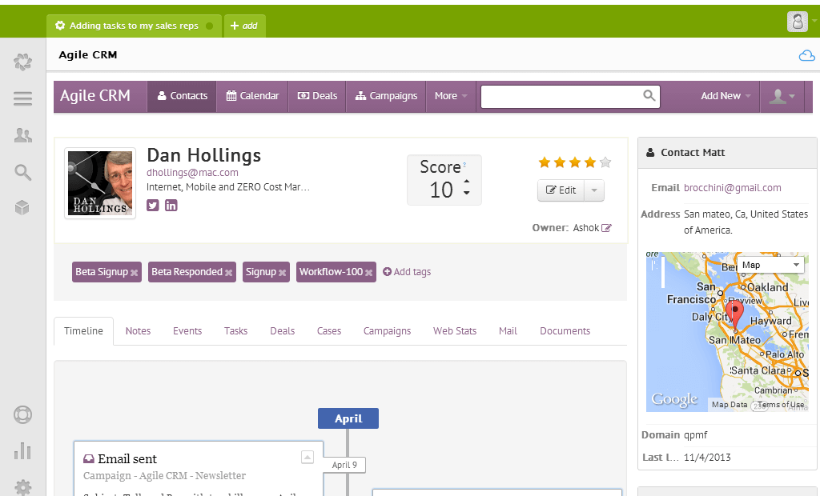820x504 pixels.
Task: Open Dan Hollings' Twitter profile icon
Action: pyautogui.click(x=153, y=206)
